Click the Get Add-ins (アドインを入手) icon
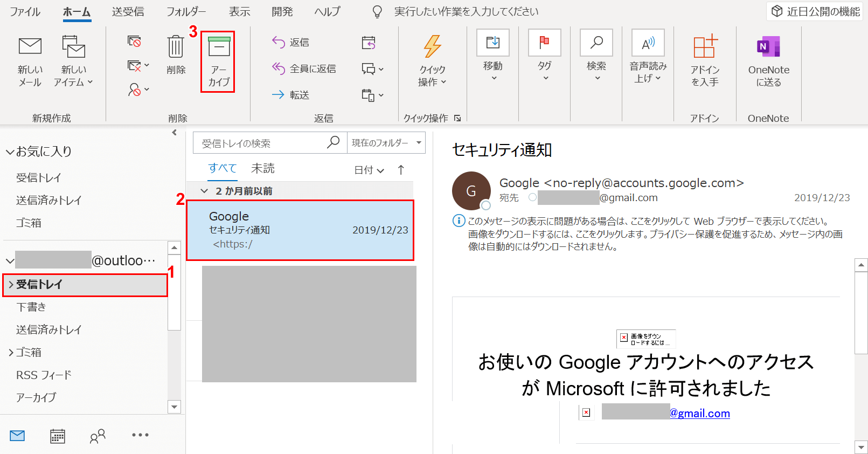The height and width of the screenshot is (454, 868). (705, 47)
